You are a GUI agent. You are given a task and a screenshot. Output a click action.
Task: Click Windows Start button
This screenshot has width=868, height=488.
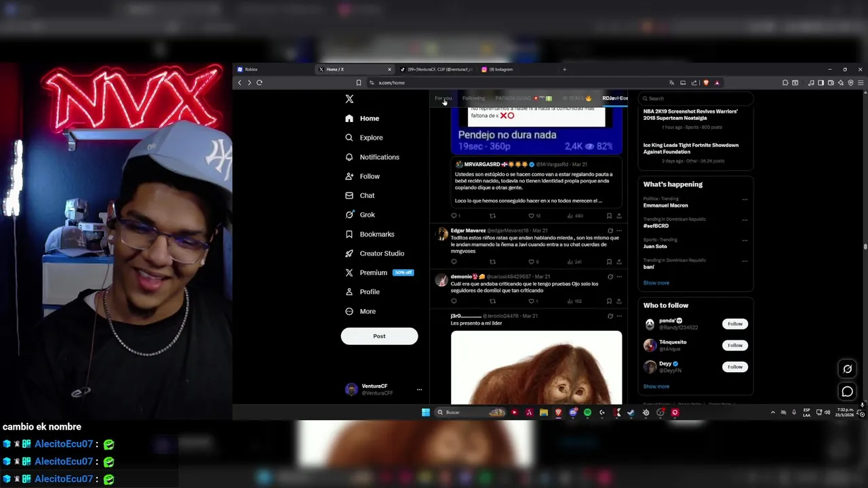(x=425, y=412)
